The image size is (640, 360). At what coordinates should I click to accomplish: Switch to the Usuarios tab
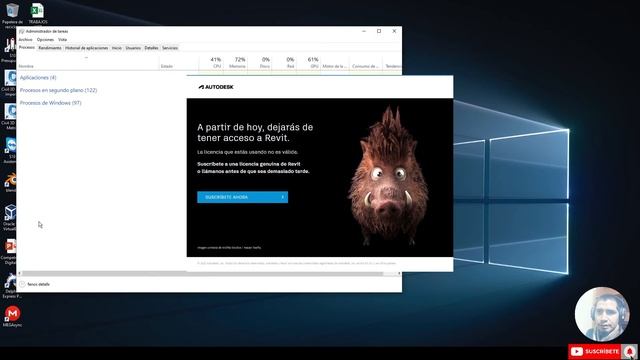click(133, 48)
